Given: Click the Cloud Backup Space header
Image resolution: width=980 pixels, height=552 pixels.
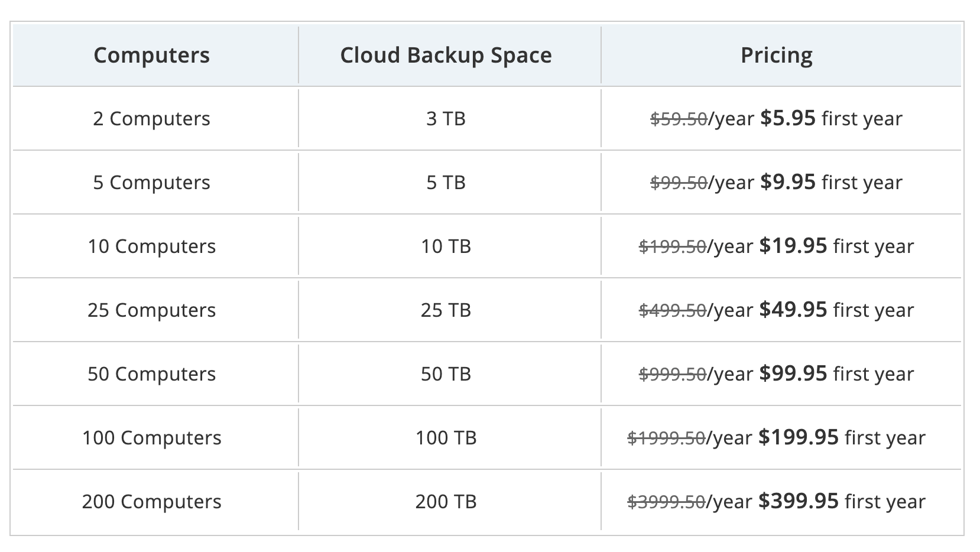Looking at the screenshot, I should 446,55.
